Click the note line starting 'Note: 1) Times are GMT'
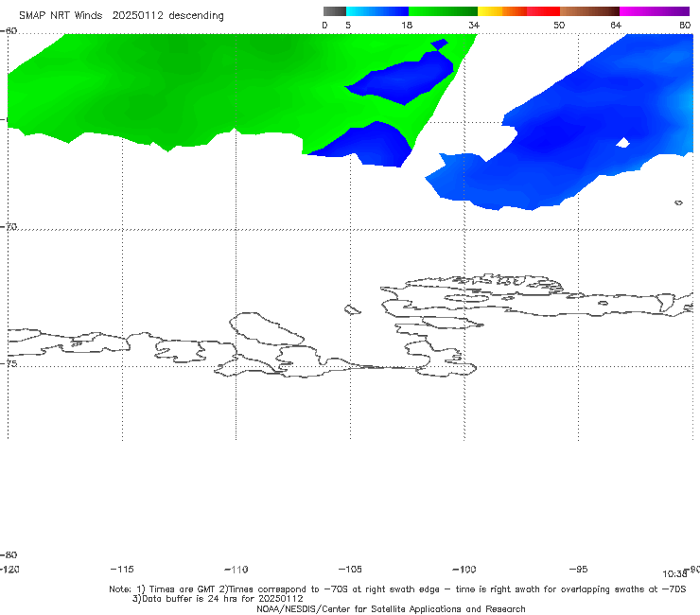The height and width of the screenshot is (615, 700). click(397, 589)
